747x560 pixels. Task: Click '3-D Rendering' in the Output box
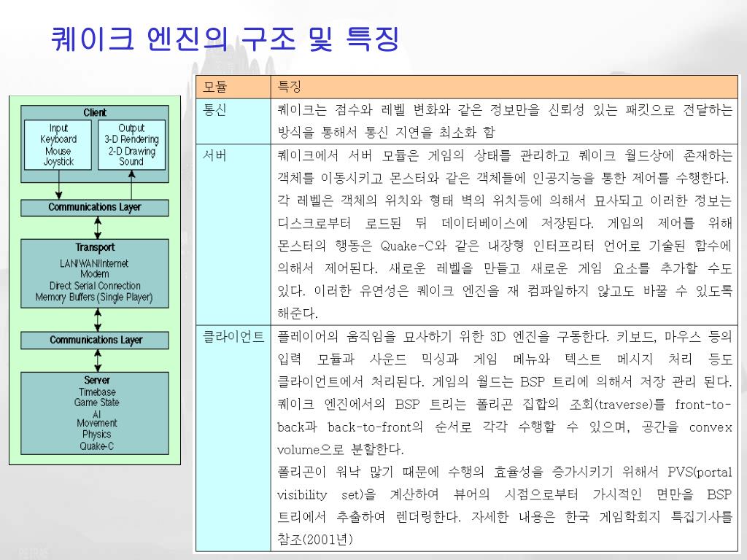[131, 139]
